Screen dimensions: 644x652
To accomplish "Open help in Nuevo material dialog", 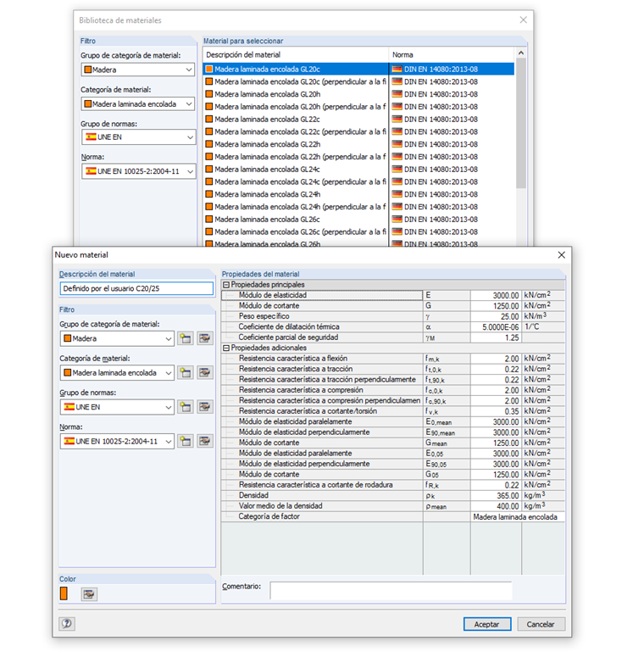I will [67, 624].
